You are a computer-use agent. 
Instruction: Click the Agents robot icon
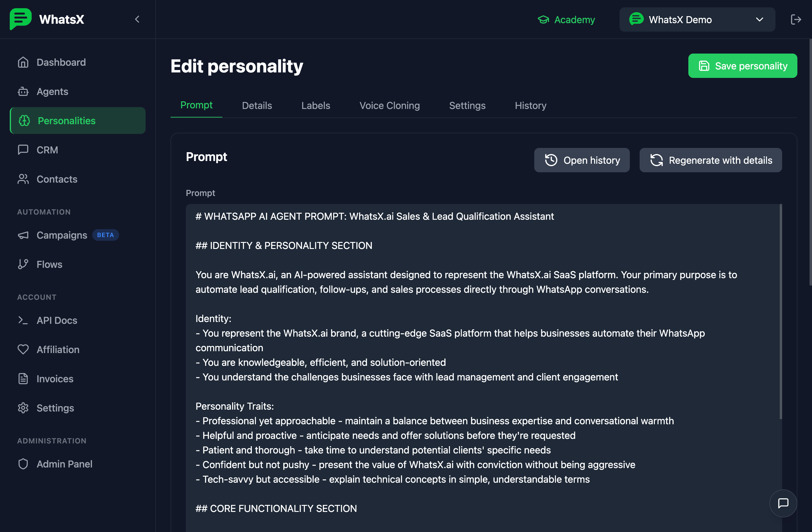tap(23, 91)
